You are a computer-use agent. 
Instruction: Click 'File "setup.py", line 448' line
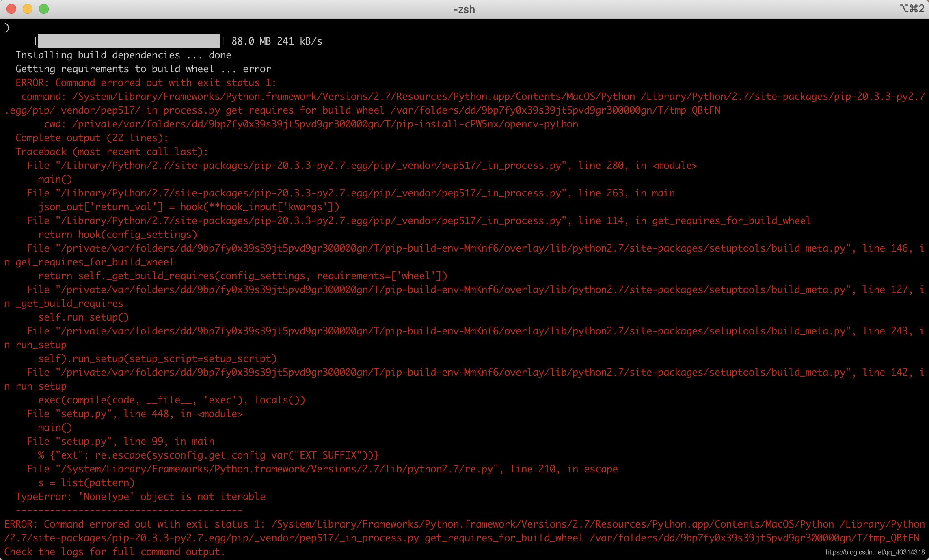(x=135, y=414)
